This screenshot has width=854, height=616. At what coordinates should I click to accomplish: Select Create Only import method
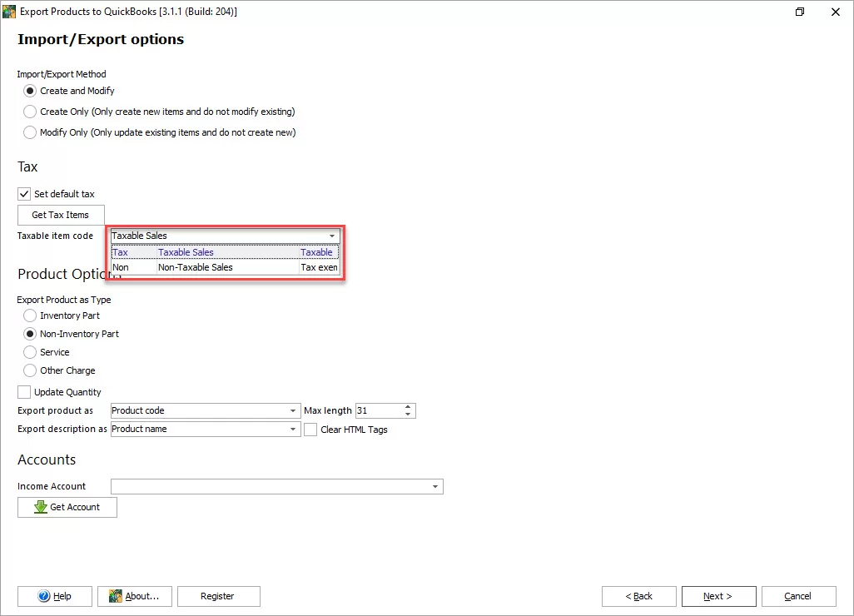(30, 112)
